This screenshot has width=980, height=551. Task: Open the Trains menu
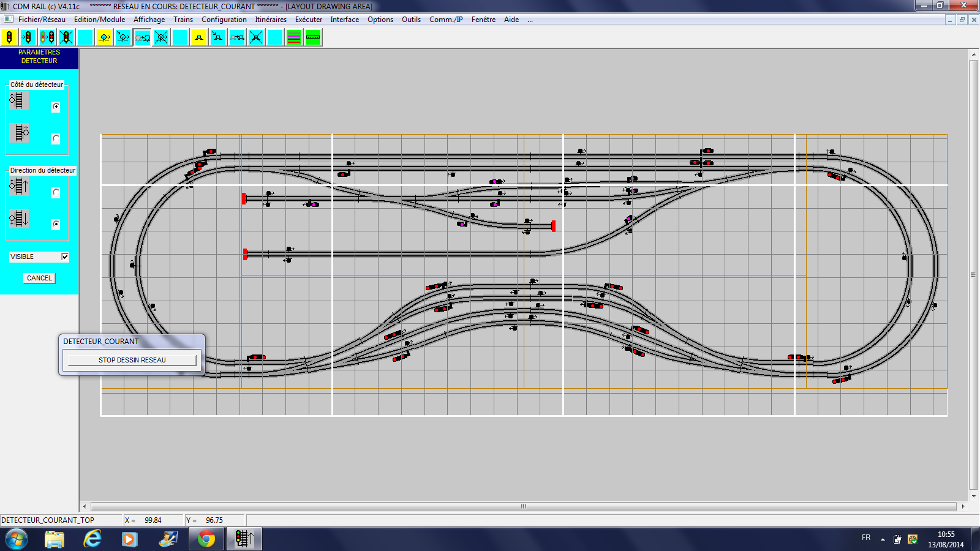point(183,20)
